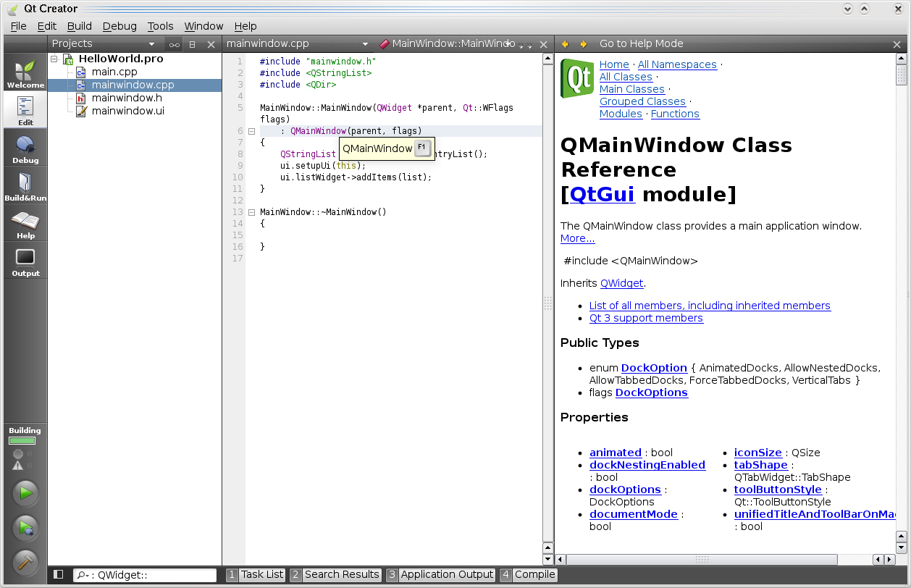Switch to Debug mode
This screenshot has width=911, height=588.
[x=25, y=149]
